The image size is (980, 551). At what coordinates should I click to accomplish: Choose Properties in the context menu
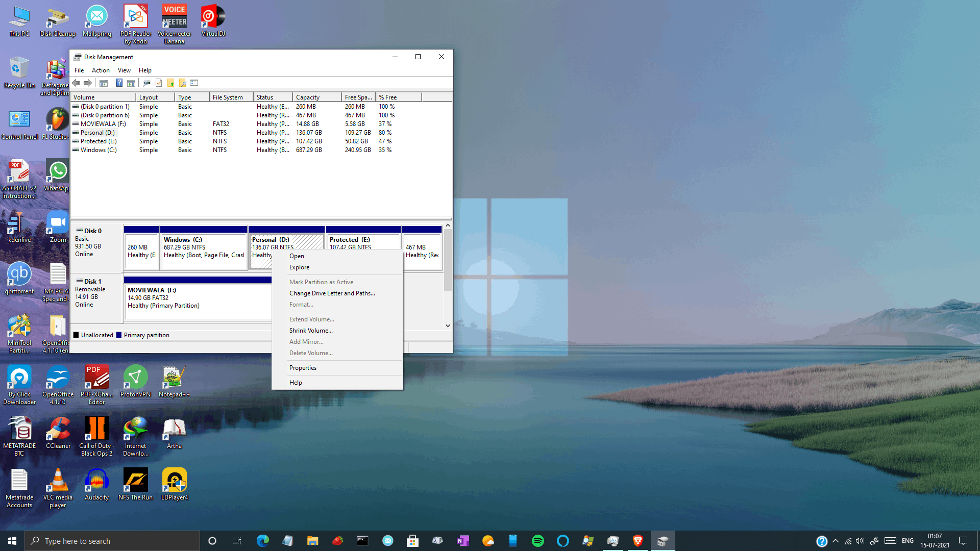coord(337,368)
